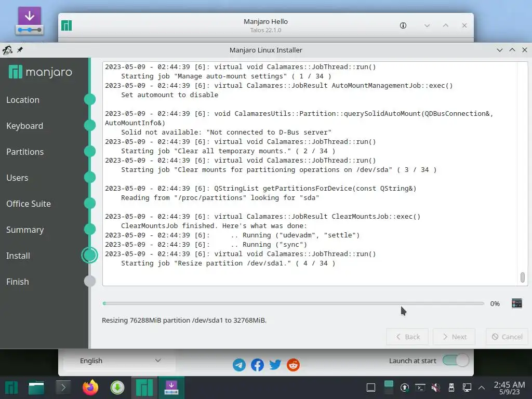Viewport: 532px width, 399px height.
Task: Launch Firefox from the taskbar
Action: tap(90, 388)
